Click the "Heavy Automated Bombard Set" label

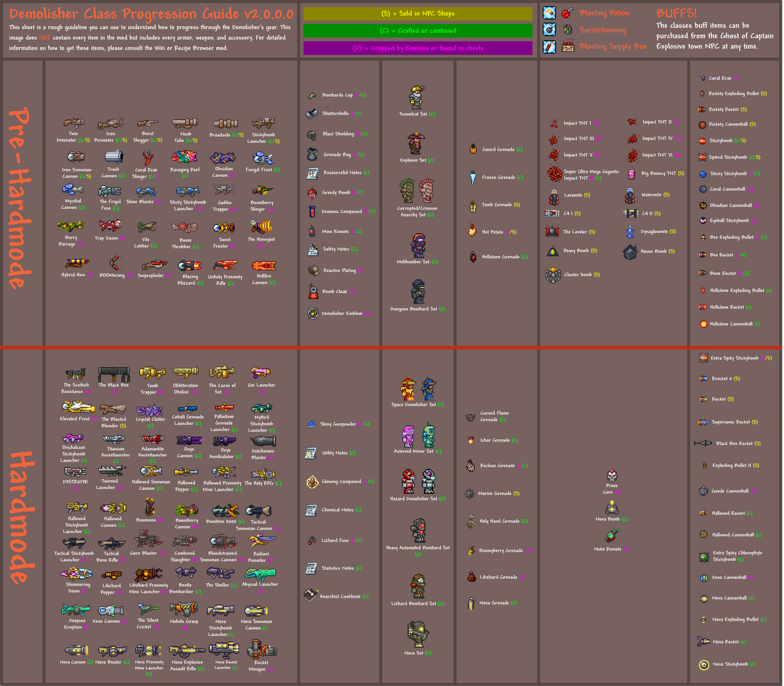coord(418,548)
